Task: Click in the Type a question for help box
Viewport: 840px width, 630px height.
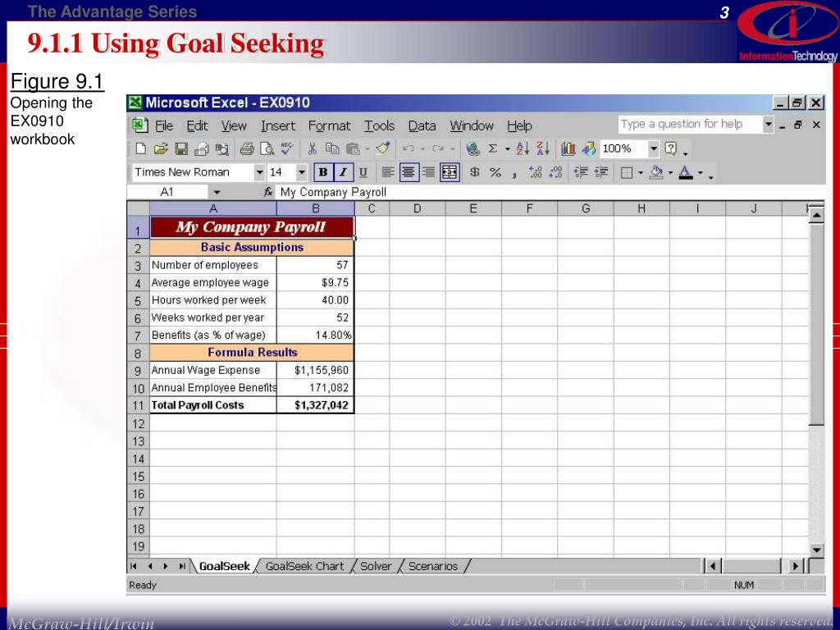Action: 690,125
